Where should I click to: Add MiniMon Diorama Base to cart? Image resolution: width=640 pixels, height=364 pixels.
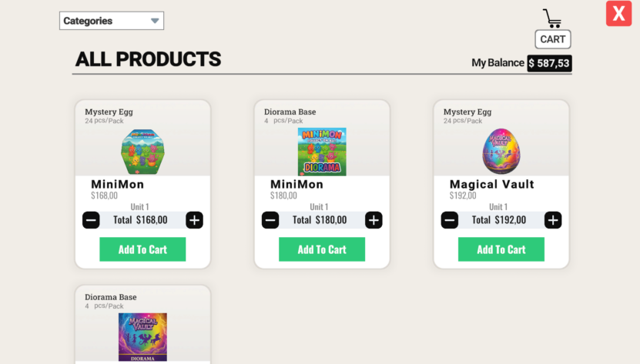(x=322, y=249)
